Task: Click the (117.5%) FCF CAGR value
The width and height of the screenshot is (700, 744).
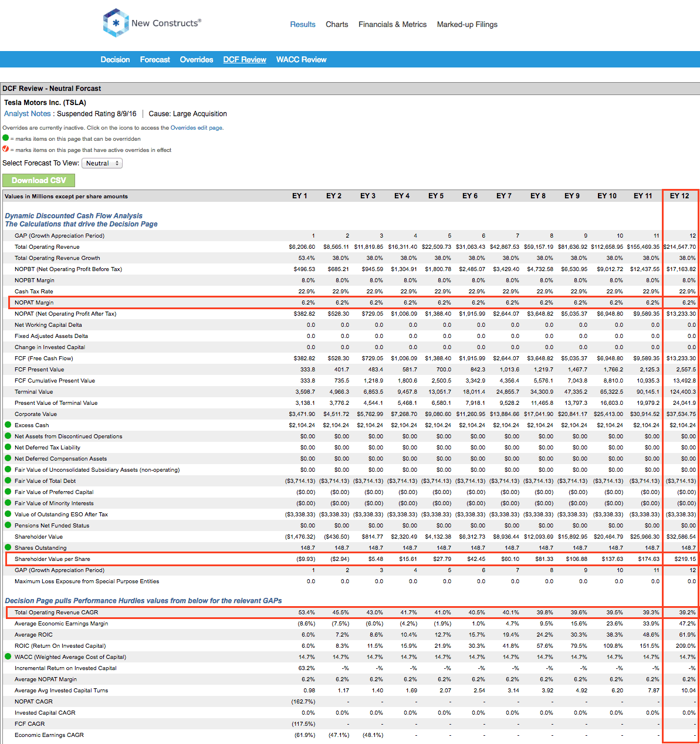Action: click(x=303, y=724)
